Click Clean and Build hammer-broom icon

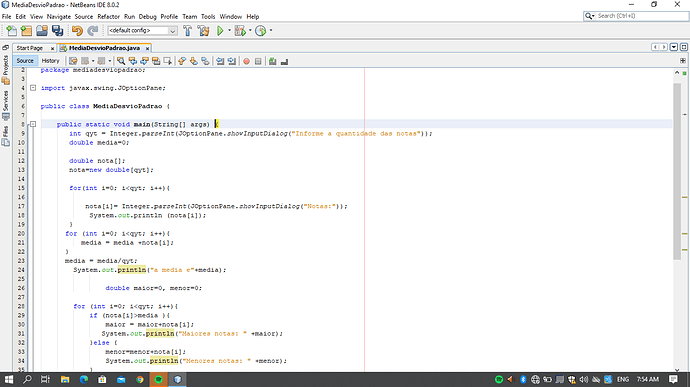[x=203, y=30]
